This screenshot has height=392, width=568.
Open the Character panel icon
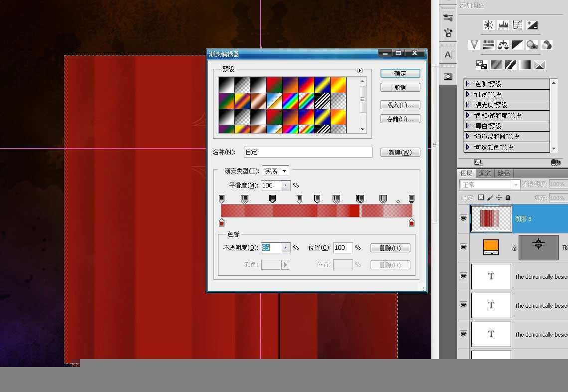pyautogui.click(x=448, y=55)
